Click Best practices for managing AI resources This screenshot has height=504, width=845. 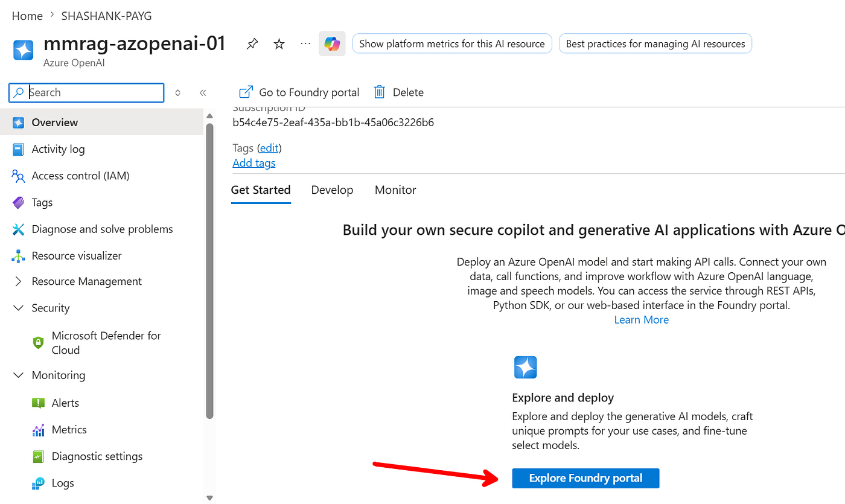coord(655,43)
